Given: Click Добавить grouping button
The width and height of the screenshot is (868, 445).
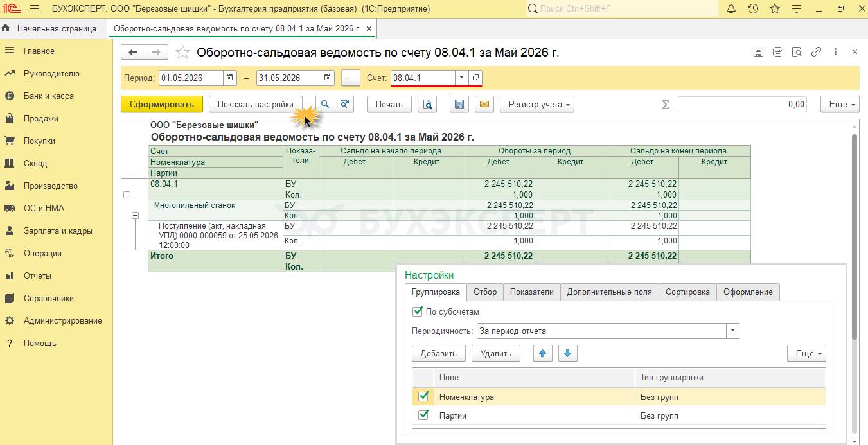Looking at the screenshot, I should coord(439,353).
